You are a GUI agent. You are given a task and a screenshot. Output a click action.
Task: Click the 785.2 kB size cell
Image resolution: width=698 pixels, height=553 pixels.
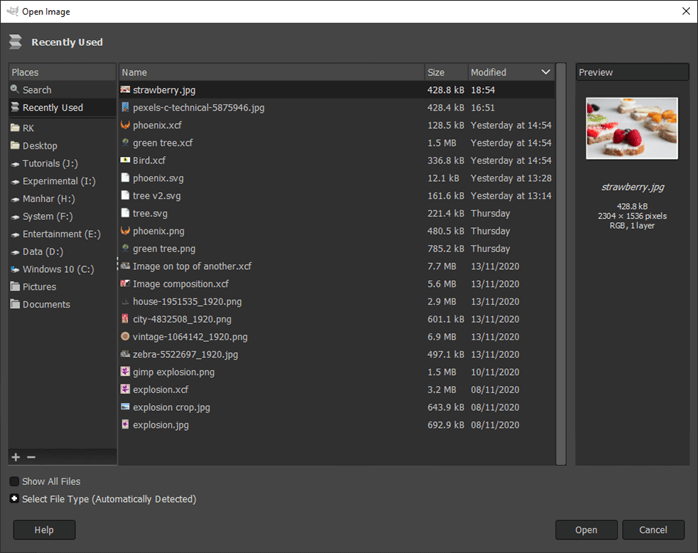tap(446, 248)
